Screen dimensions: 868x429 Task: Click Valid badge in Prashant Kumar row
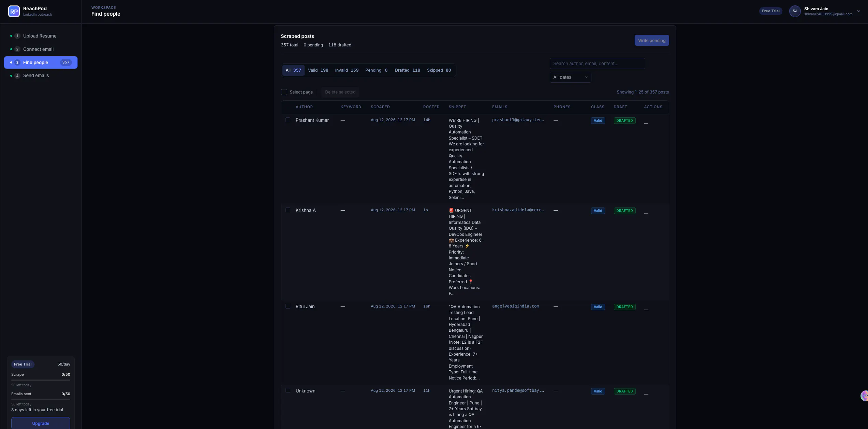[x=598, y=121]
